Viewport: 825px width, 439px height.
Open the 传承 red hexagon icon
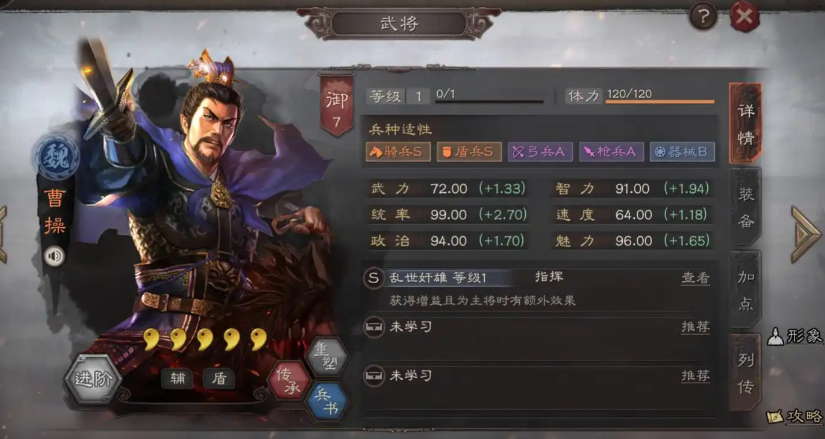click(x=289, y=380)
